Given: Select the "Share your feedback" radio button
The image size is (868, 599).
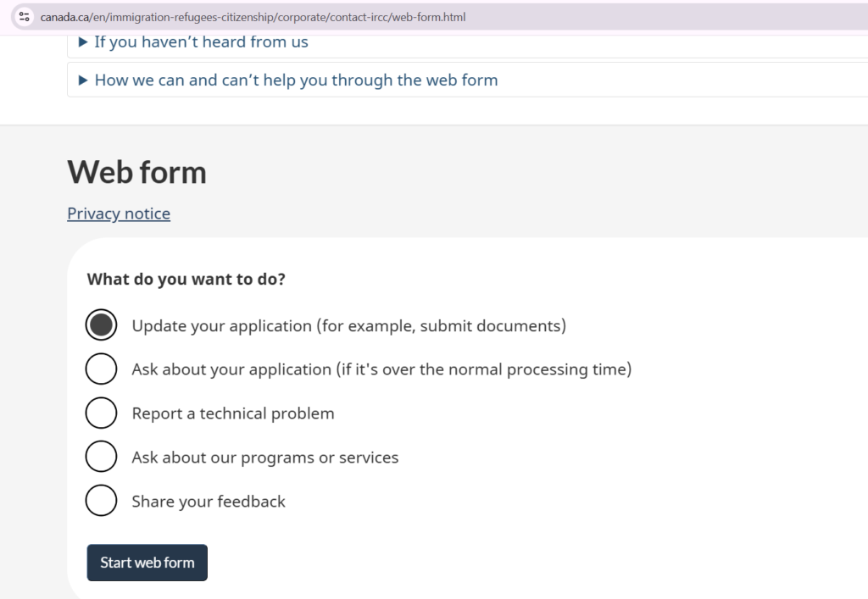Looking at the screenshot, I should 101,502.
